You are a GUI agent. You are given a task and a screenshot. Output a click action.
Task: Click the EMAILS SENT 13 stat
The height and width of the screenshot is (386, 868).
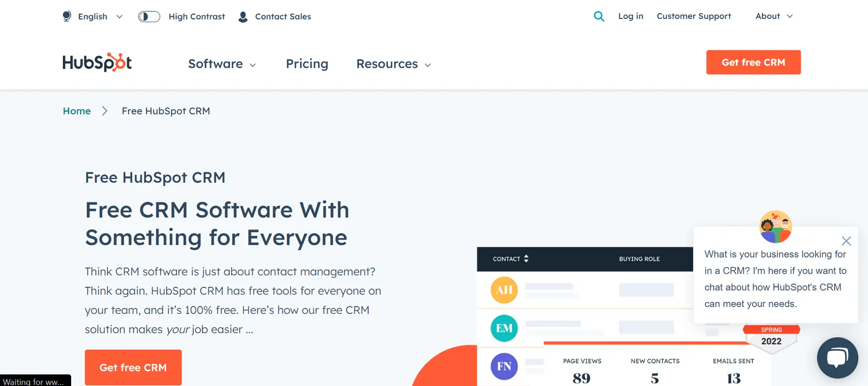[x=733, y=371]
